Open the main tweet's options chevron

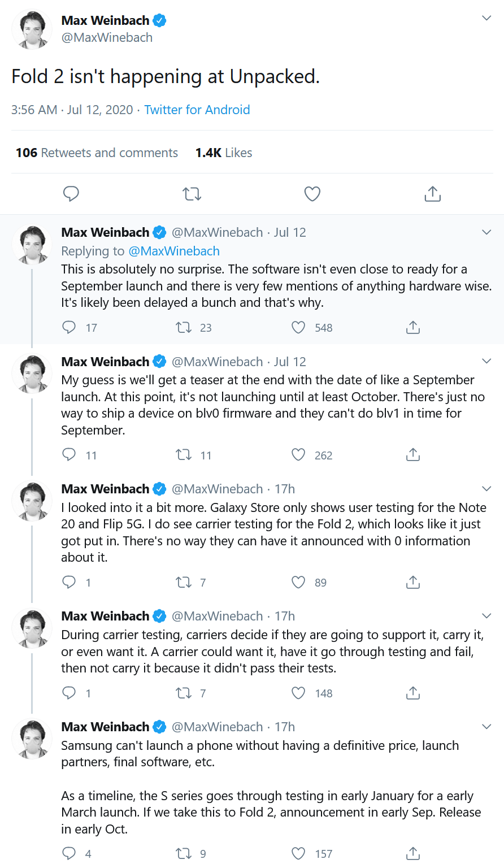pyautogui.click(x=486, y=18)
